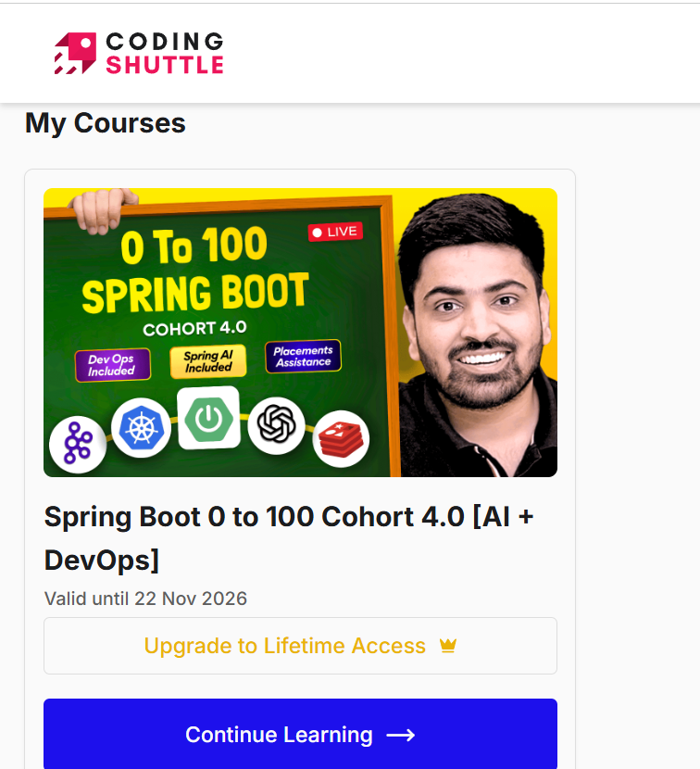Open the Spring Boot course thumbnail
The height and width of the screenshot is (769, 700).
(301, 333)
